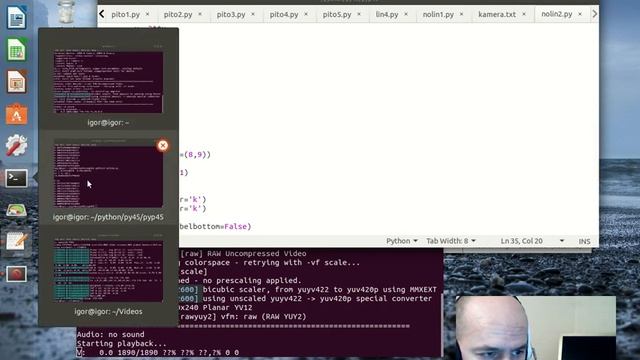640x360 pixels.
Task: Close the nolin2.py tab
Action: click(x=580, y=14)
